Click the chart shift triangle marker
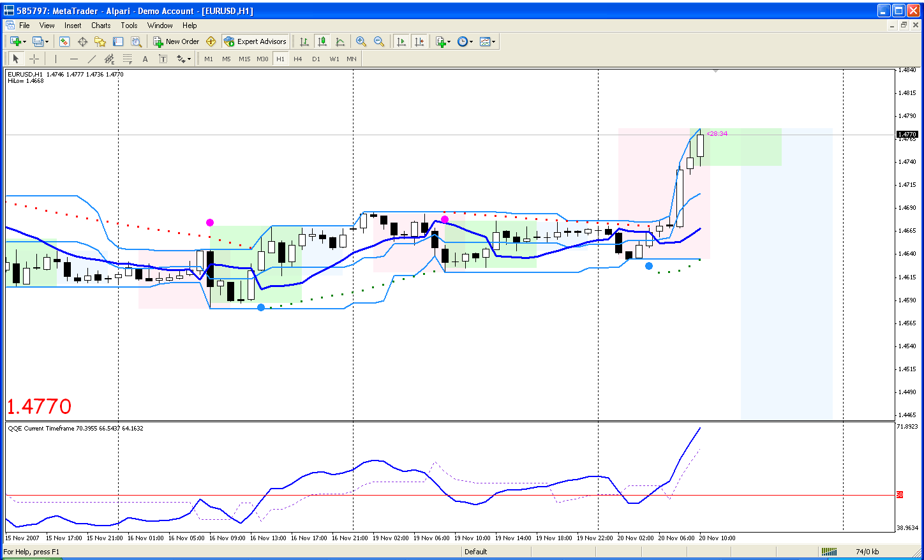924x560 pixels. pyautogui.click(x=716, y=71)
